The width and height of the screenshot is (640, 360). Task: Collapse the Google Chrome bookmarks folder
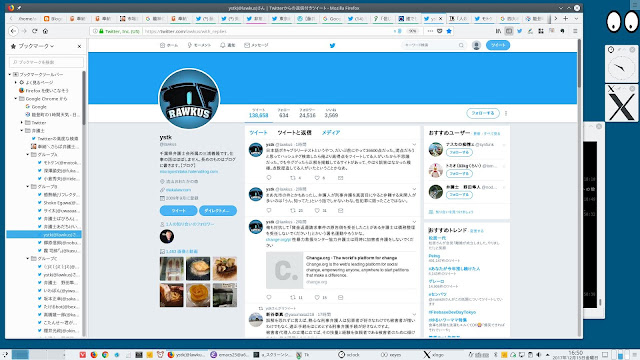pos(16,98)
